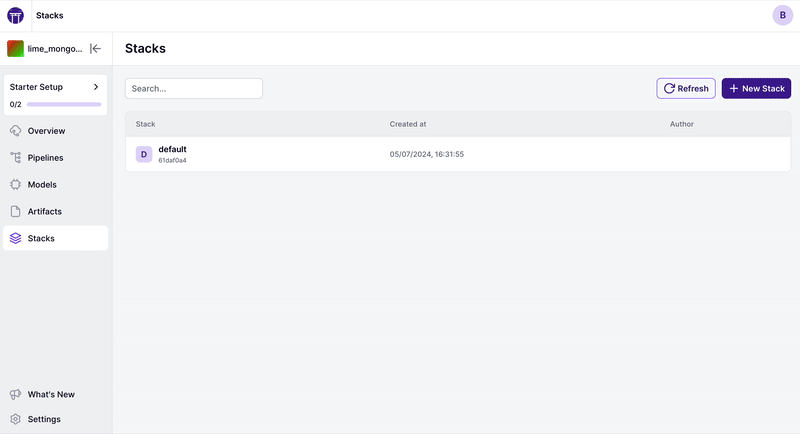Click the What's New megaphone icon
This screenshot has height=434, width=800.
click(x=16, y=394)
